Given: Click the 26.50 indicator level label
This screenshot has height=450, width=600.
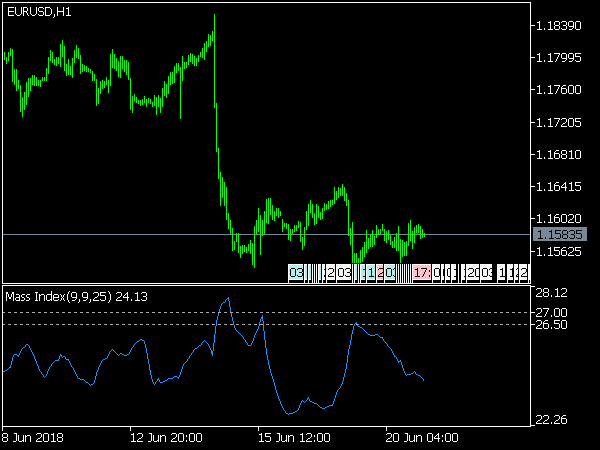Looking at the screenshot, I should [551, 324].
